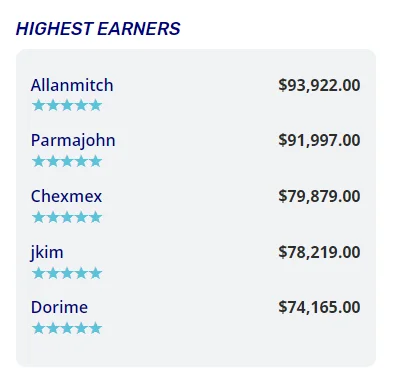Click Allanmitch's fifth rating star
Image resolution: width=398 pixels, height=379 pixels.
pyautogui.click(x=96, y=105)
